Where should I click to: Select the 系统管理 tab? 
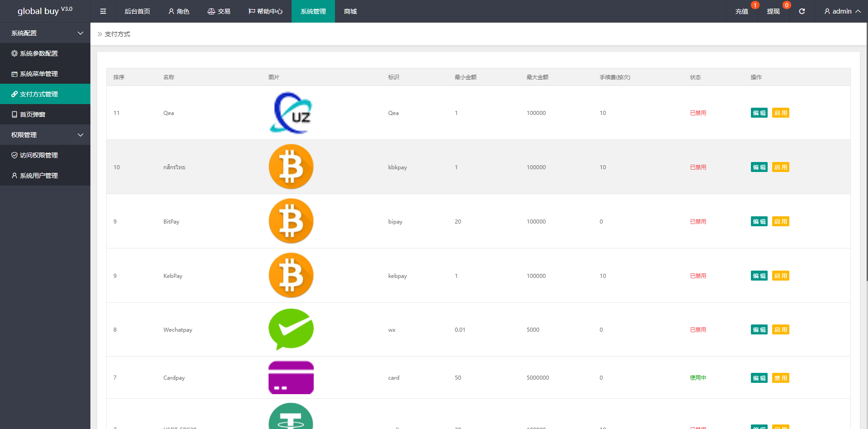tap(313, 11)
